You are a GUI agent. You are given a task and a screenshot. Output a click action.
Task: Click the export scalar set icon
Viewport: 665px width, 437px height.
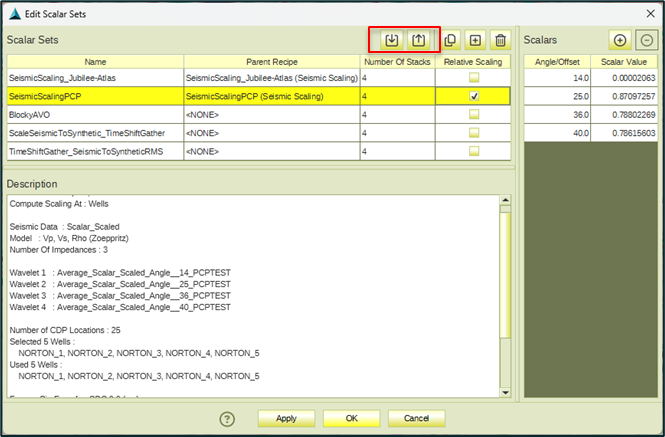pos(418,40)
